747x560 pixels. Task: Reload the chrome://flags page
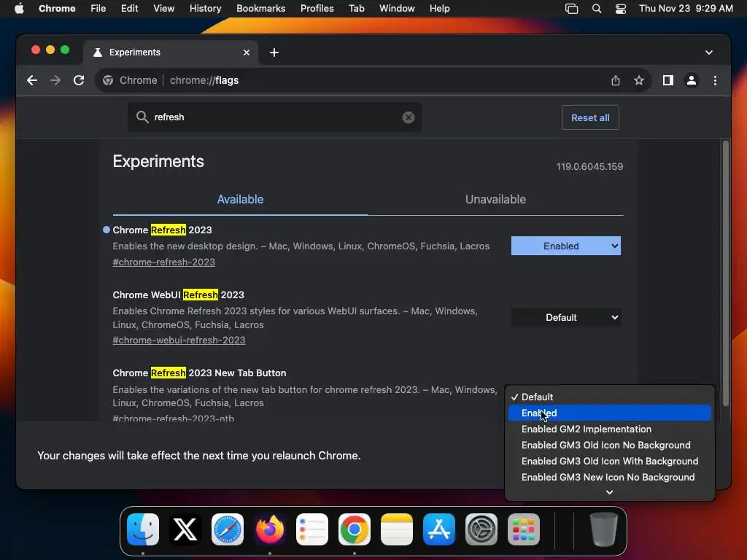pyautogui.click(x=79, y=80)
